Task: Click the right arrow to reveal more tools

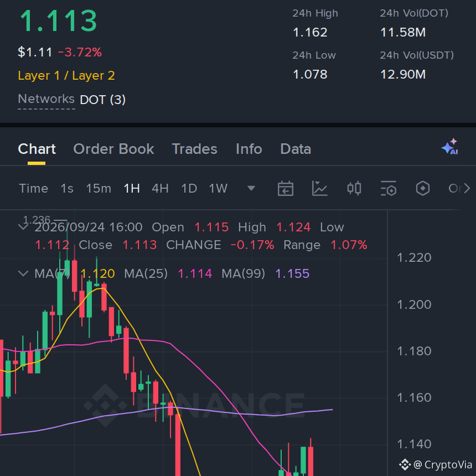Action: tap(467, 189)
